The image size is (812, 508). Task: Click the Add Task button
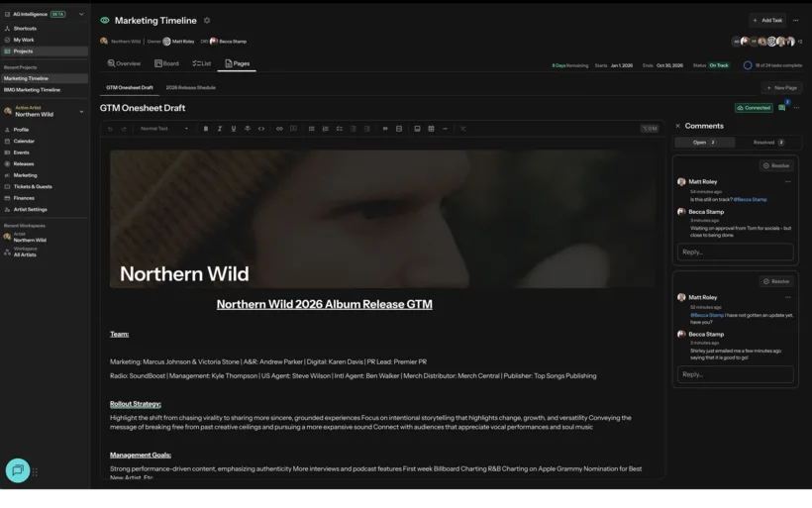coord(767,21)
